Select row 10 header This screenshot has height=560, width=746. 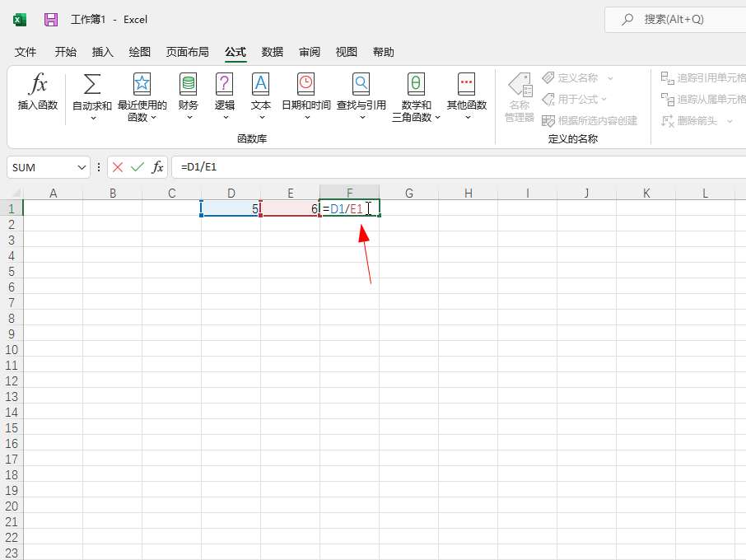(x=12, y=350)
